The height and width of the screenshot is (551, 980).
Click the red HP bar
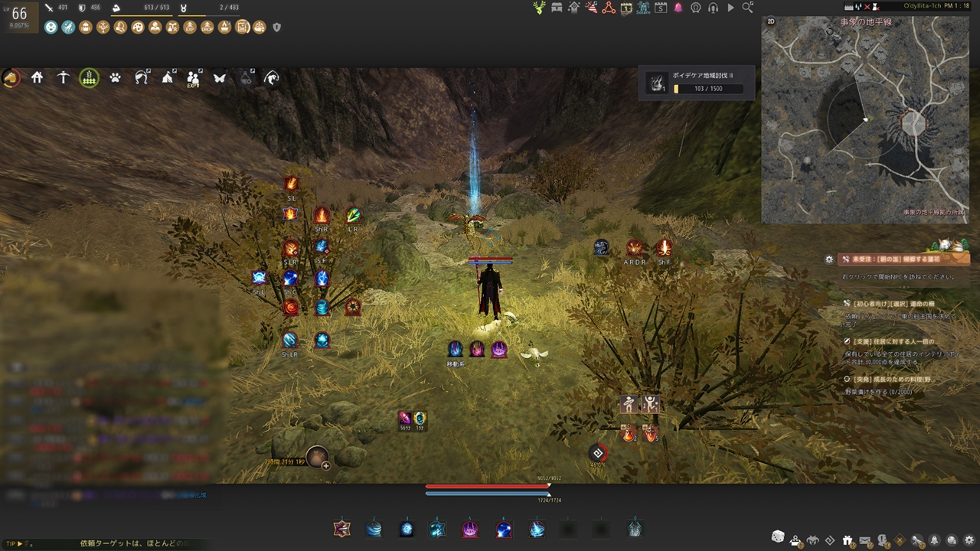point(488,486)
